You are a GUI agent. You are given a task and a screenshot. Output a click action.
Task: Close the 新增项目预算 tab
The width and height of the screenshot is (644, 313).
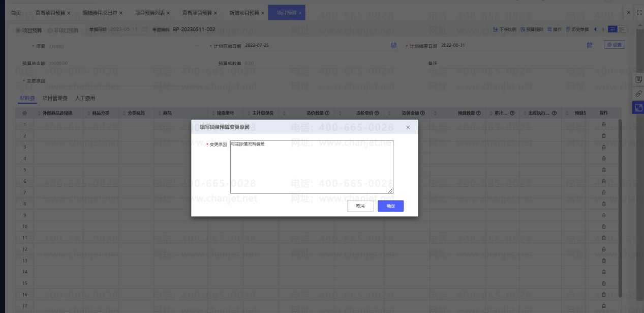click(x=262, y=13)
